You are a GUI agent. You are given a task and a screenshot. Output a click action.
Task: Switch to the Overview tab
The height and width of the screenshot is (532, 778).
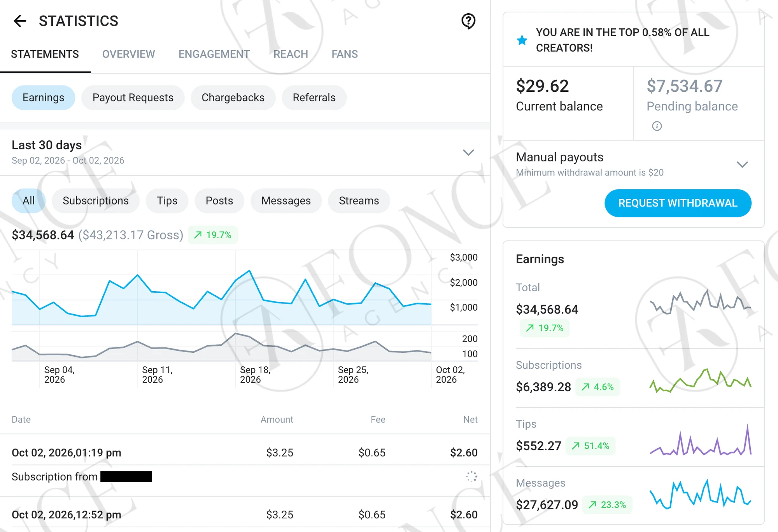point(128,54)
